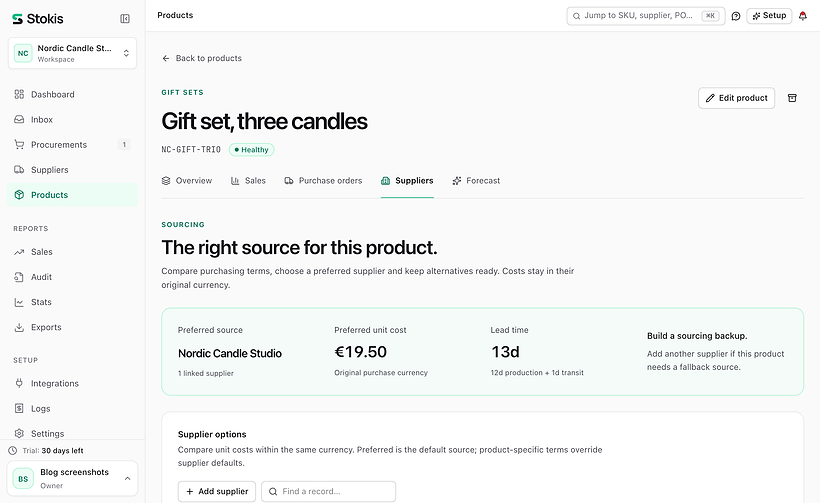Collapse the sidebar panel icon

pos(125,19)
